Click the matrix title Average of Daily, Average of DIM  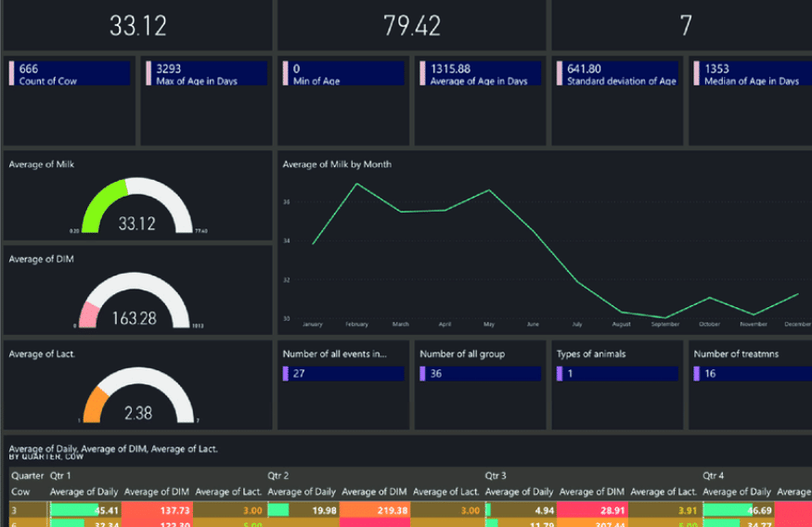[x=113, y=449]
